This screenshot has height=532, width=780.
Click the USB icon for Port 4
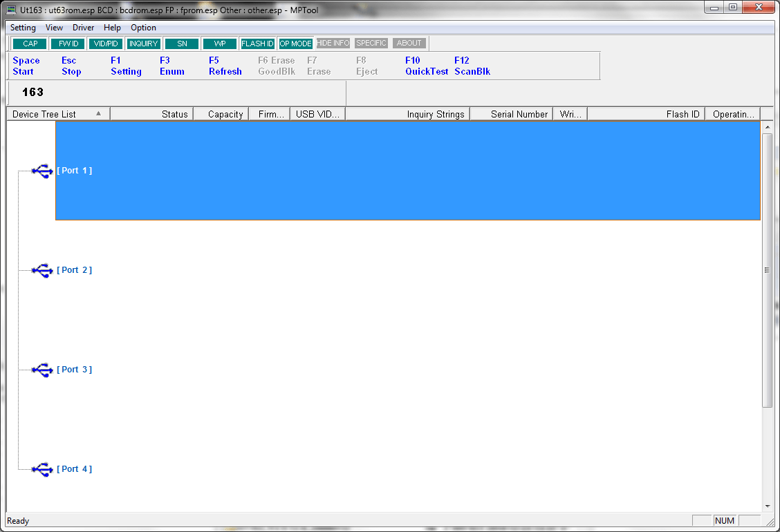click(42, 469)
